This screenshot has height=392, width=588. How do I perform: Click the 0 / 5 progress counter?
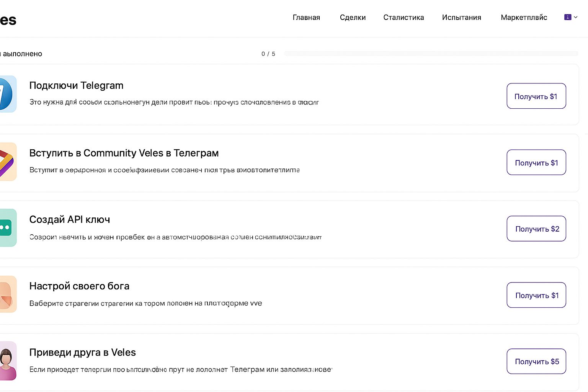click(268, 54)
